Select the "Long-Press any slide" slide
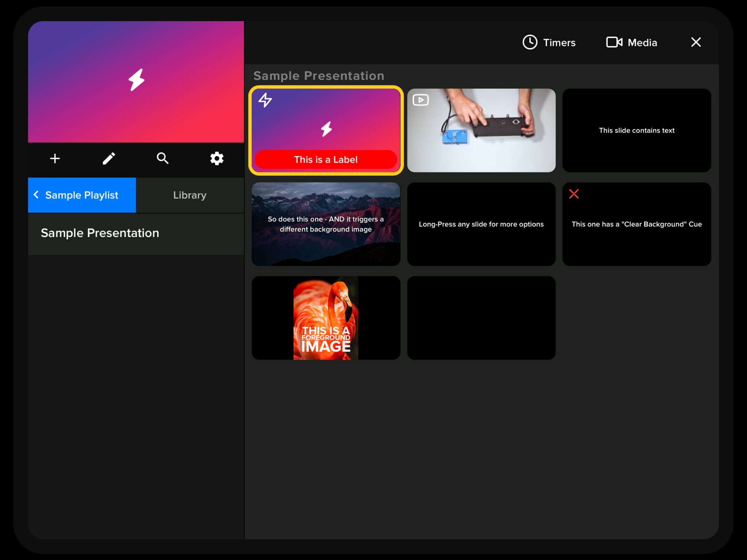The width and height of the screenshot is (747, 560). tap(481, 224)
